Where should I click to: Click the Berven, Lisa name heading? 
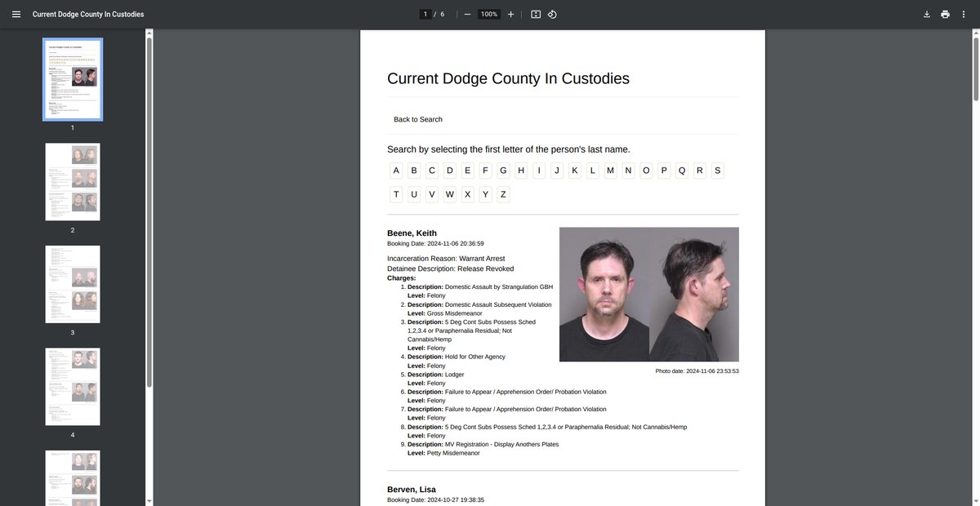click(412, 490)
